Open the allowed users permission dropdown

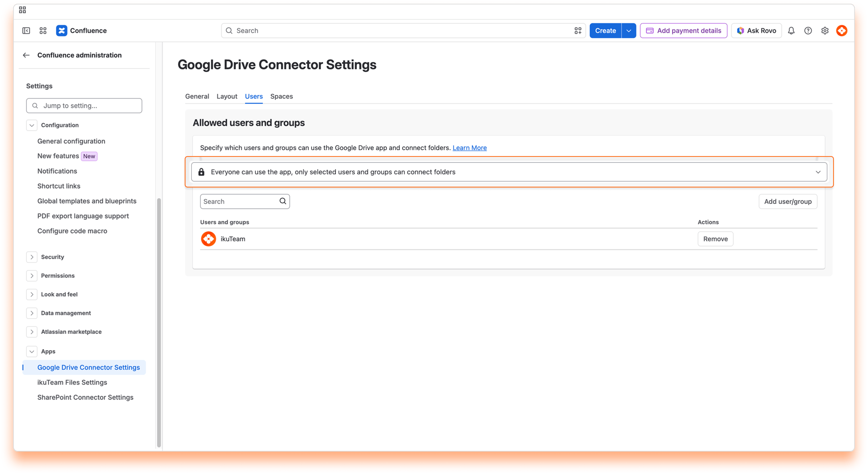point(509,172)
